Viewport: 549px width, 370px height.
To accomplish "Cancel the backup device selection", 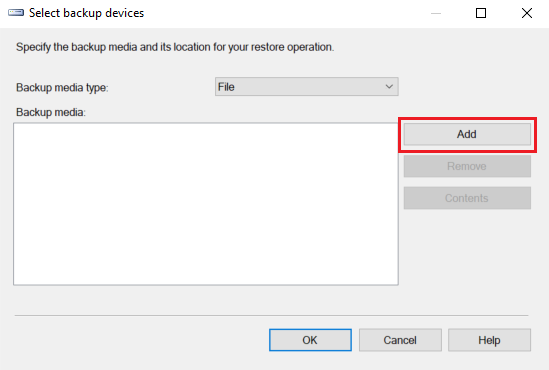I will click(400, 340).
